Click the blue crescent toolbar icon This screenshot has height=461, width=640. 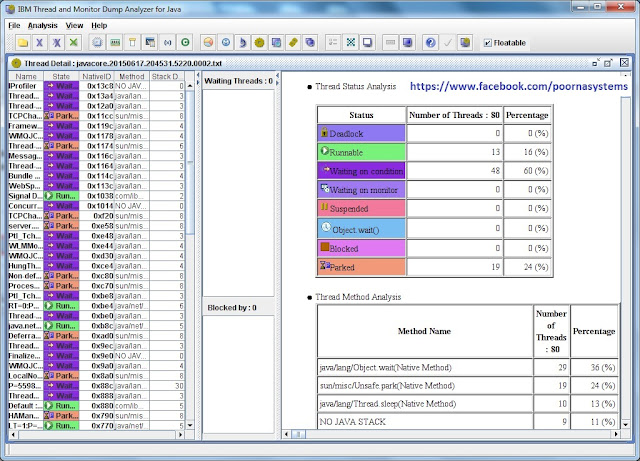tap(242, 42)
